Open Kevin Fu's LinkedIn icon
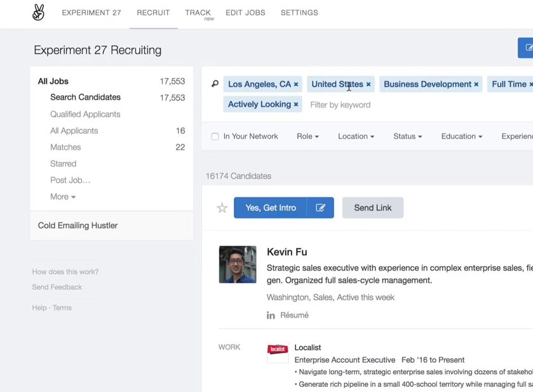Screen dimensions: 533x392 click(x=271, y=315)
